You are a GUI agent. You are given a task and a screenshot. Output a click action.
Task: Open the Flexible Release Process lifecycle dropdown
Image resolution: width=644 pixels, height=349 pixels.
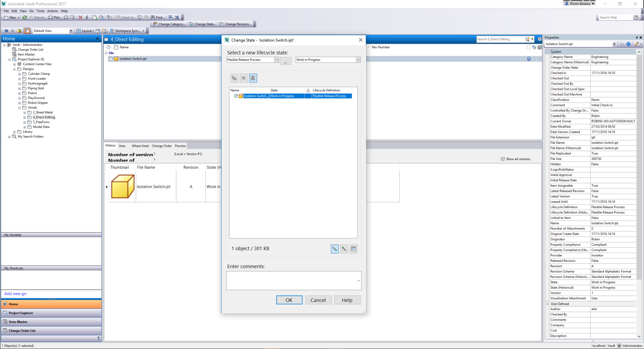click(276, 60)
